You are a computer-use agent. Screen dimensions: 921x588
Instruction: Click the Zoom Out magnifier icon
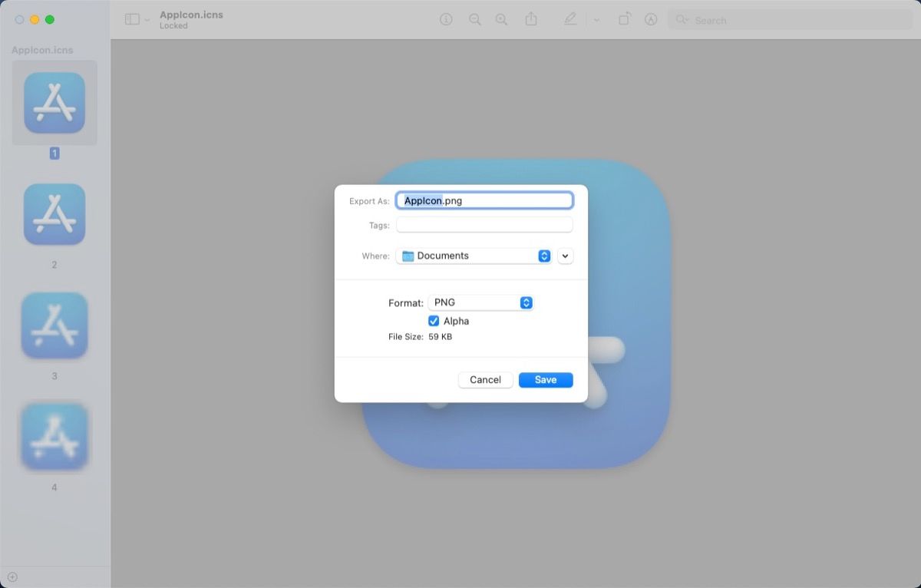(x=475, y=19)
